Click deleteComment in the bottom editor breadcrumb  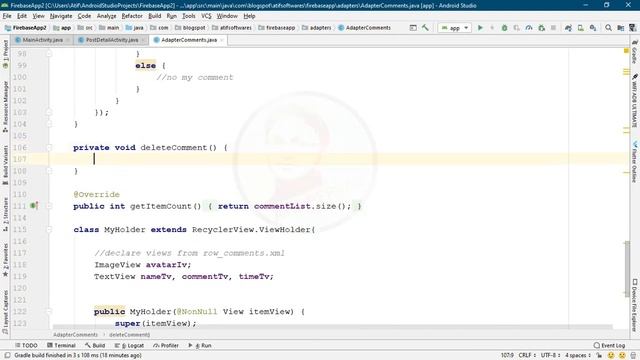(129, 335)
